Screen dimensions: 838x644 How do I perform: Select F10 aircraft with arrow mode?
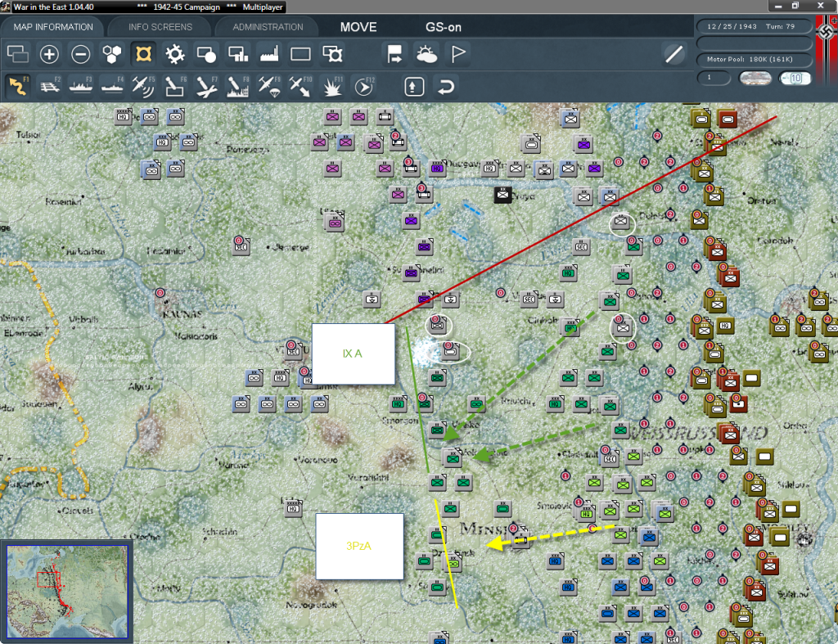point(300,86)
